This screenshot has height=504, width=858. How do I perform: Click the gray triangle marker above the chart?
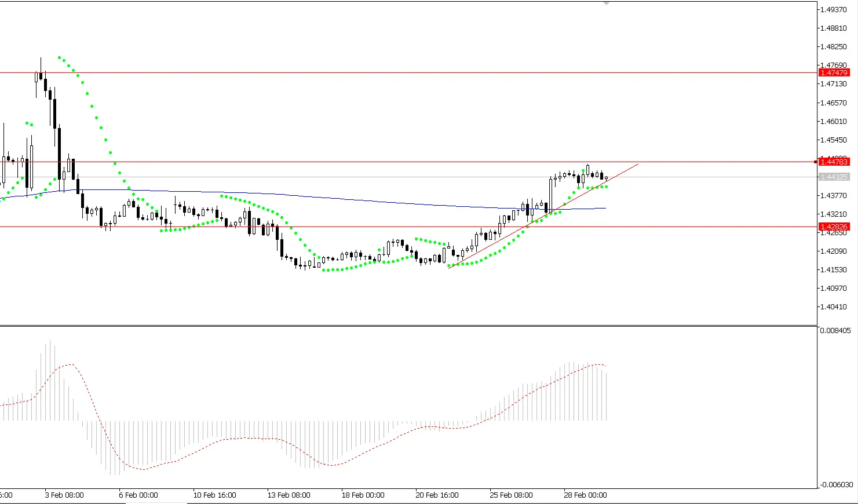pos(606,3)
